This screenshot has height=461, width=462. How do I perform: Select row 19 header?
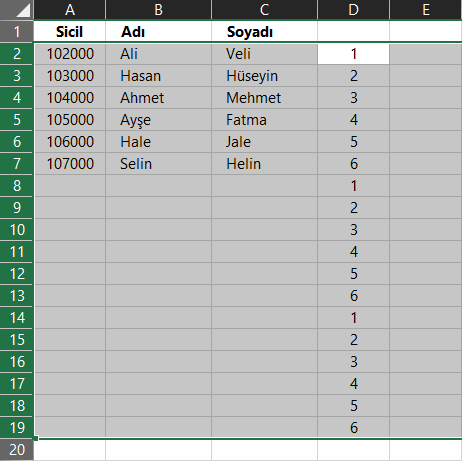[17, 428]
